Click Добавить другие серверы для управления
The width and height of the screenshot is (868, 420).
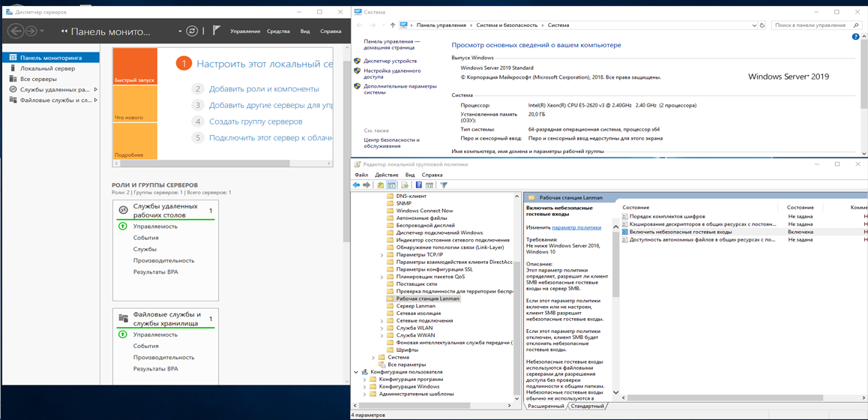point(271,105)
